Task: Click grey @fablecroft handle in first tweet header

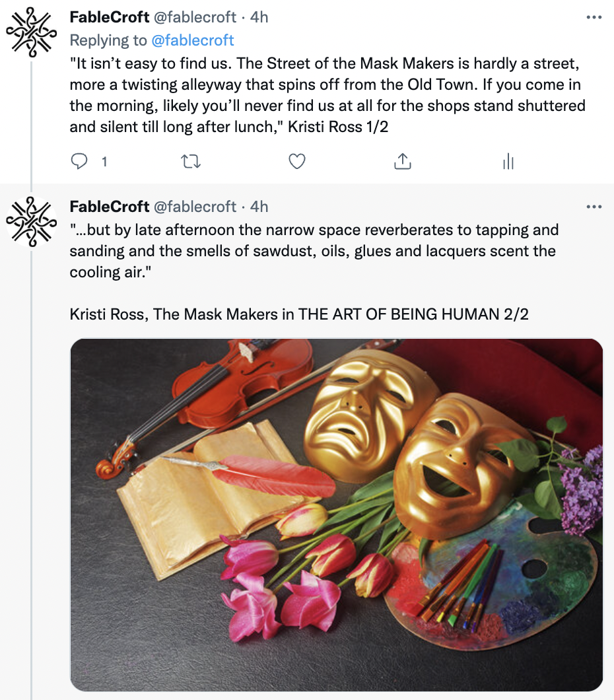Action: point(195,18)
